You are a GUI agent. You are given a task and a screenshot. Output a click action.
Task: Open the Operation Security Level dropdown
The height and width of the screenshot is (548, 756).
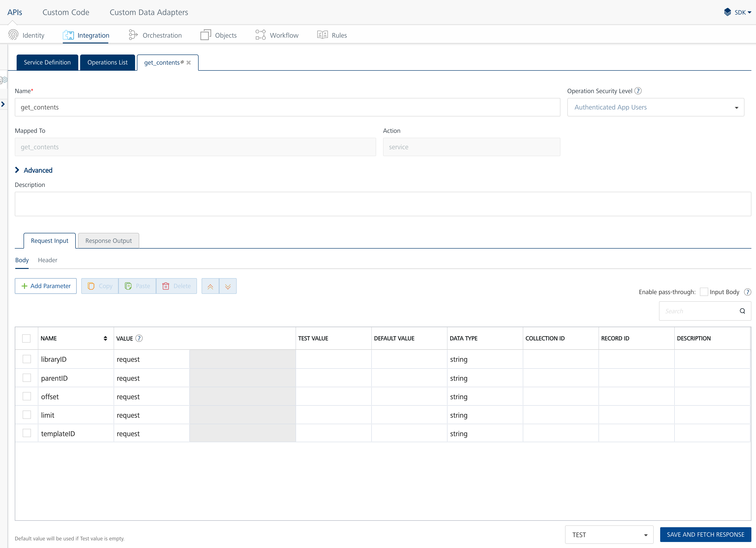tap(655, 107)
